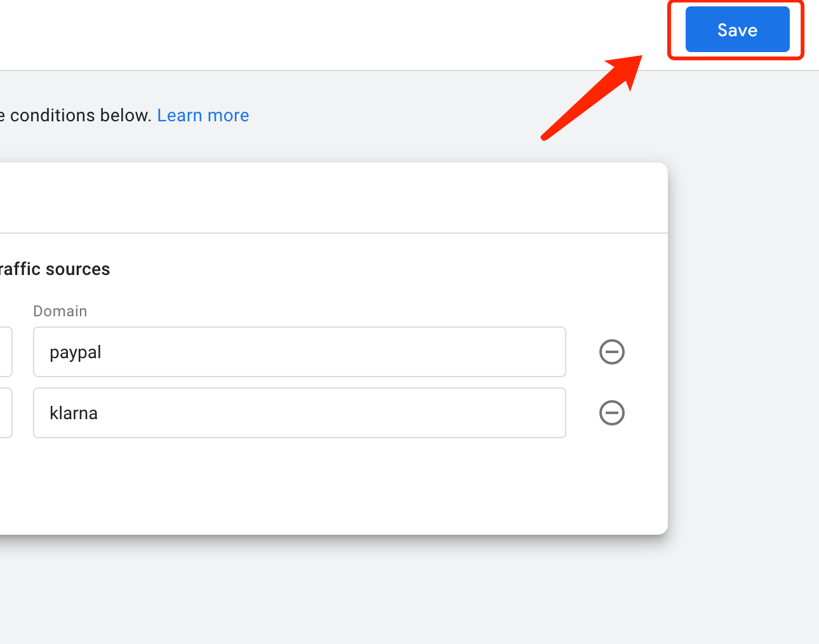Save the unwanted referrals configuration

pos(737,30)
